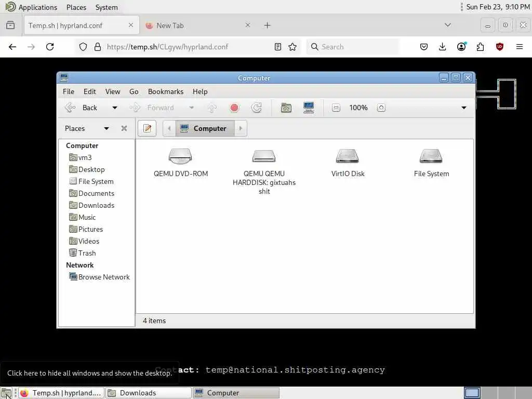Open Firefox account profile icon
Image resolution: width=532 pixels, height=399 pixels.
(461, 47)
